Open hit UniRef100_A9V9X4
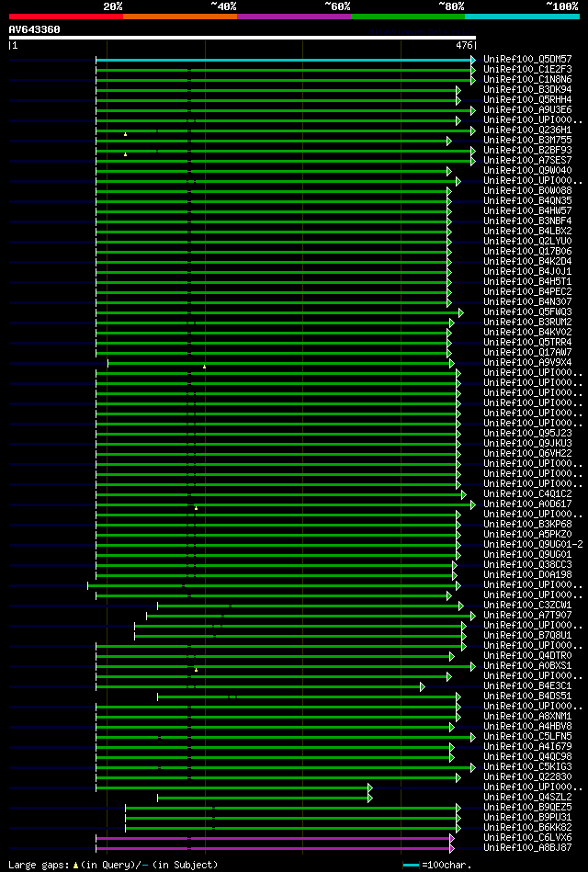The width and height of the screenshot is (588, 872). pos(527,363)
